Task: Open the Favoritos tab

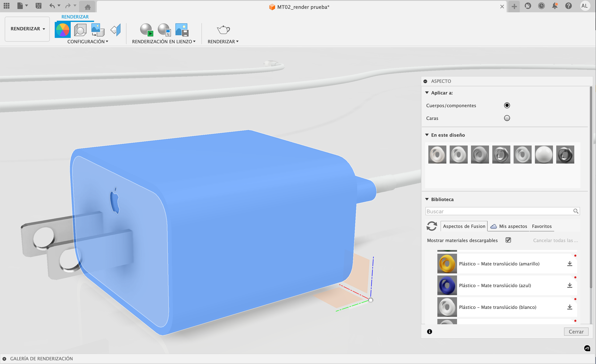Action: coord(541,226)
